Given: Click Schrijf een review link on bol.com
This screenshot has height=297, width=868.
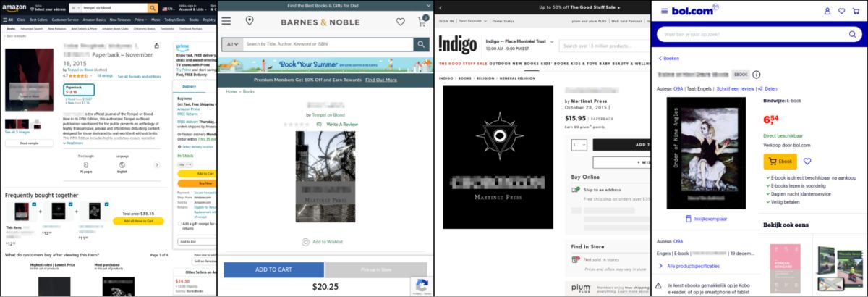Looking at the screenshot, I should pos(735,88).
